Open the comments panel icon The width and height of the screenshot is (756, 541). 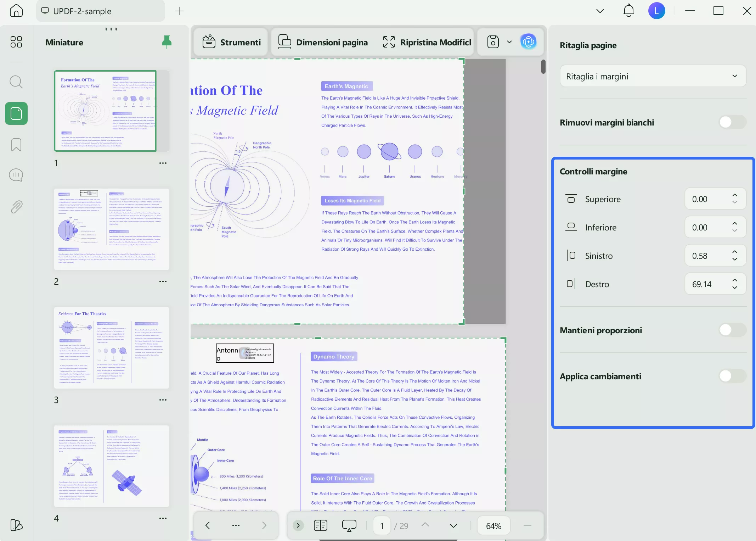(16, 175)
